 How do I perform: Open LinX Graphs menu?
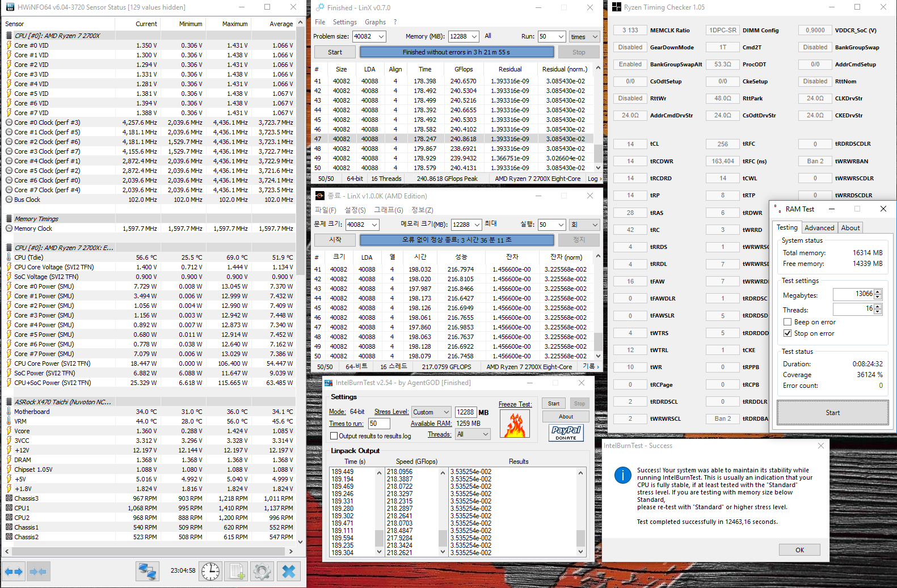375,22
